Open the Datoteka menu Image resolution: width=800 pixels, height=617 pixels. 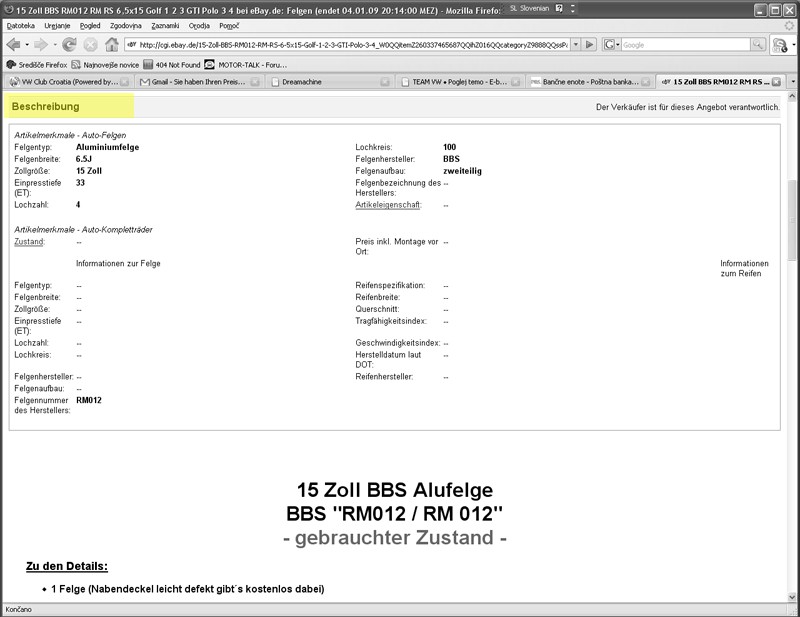click(x=21, y=26)
